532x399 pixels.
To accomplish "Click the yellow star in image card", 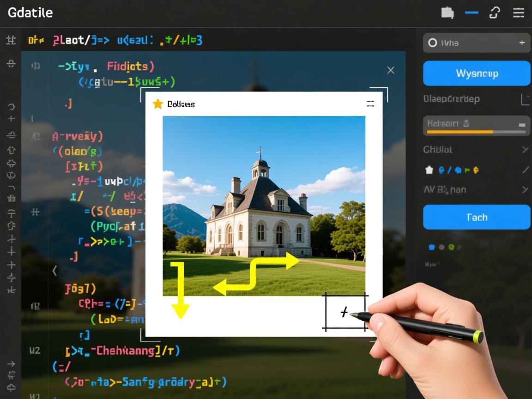I will [157, 104].
